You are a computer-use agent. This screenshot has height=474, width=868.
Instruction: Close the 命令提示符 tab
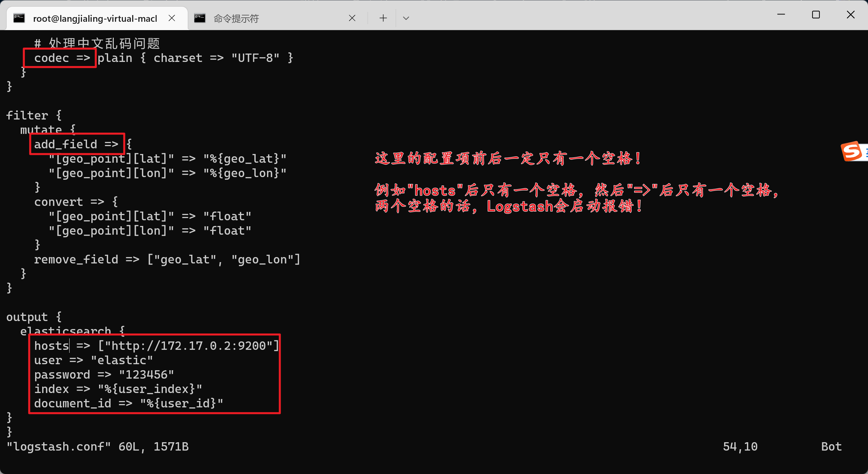click(352, 18)
